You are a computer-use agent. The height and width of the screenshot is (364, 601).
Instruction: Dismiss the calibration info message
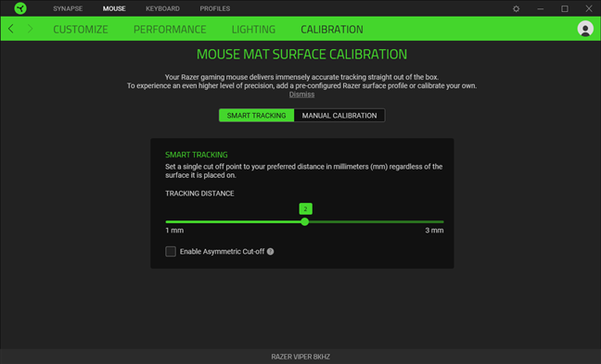point(301,94)
